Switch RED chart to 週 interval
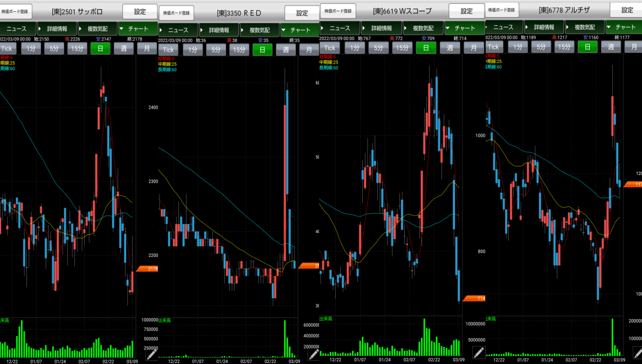642x364 pixels. tap(286, 50)
